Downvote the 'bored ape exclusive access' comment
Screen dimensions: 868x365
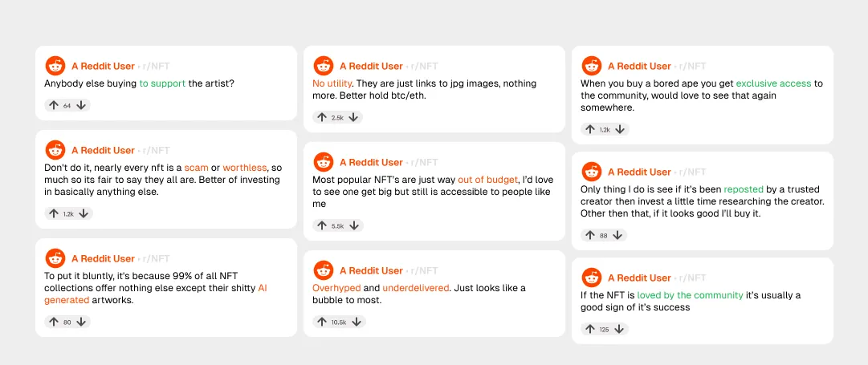620,129
